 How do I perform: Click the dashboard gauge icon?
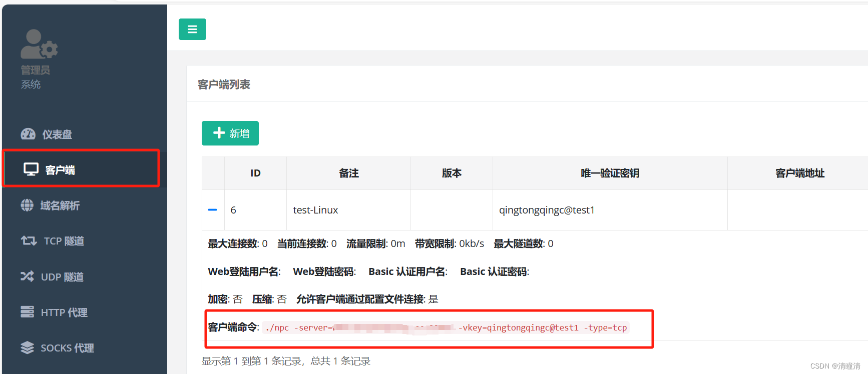[x=28, y=134]
